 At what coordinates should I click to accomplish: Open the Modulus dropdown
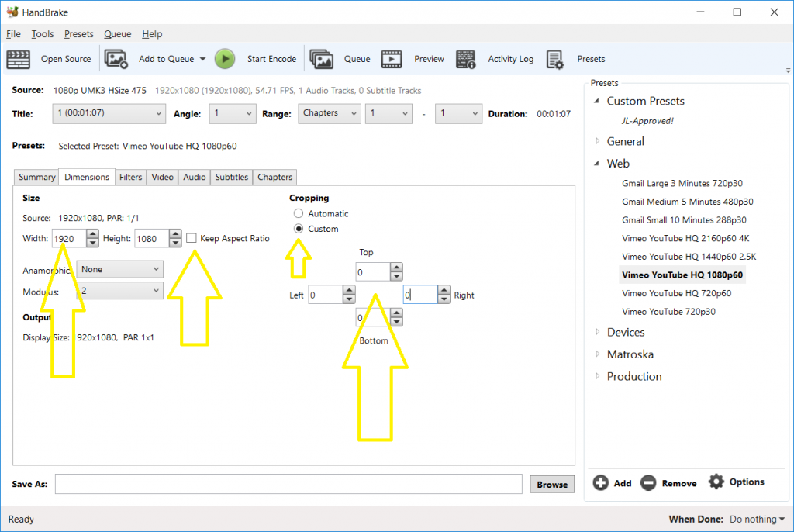[x=120, y=291]
